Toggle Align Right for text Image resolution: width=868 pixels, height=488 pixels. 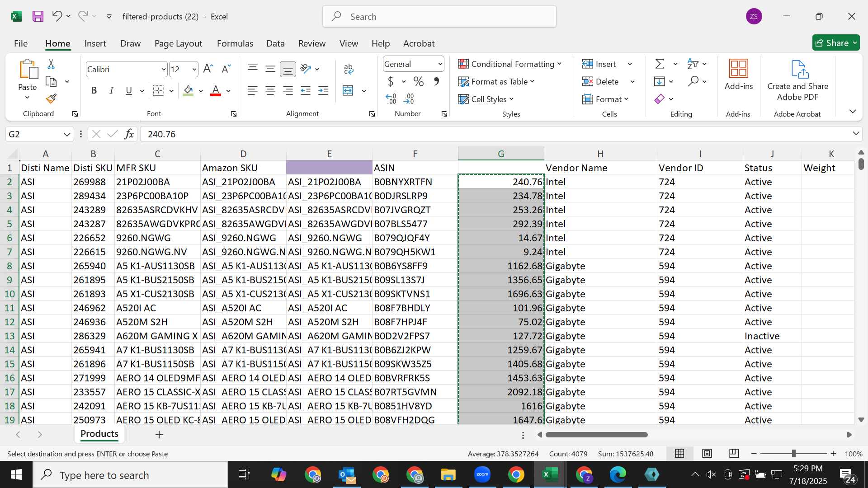[x=288, y=91]
